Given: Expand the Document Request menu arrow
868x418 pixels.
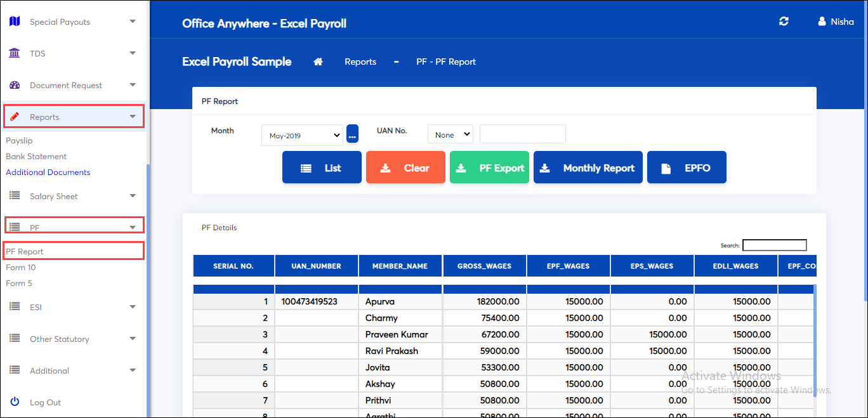Looking at the screenshot, I should pyautogui.click(x=133, y=85).
